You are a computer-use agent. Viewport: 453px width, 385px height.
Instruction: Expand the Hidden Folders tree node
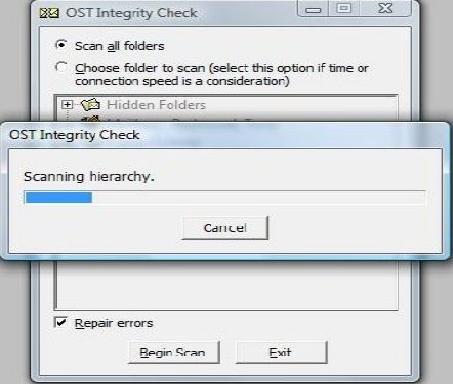pos(67,105)
